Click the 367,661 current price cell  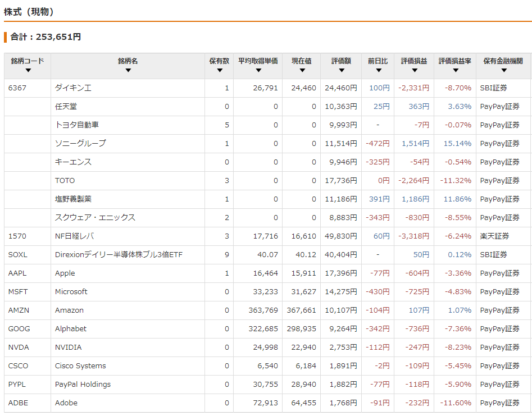coord(301,310)
